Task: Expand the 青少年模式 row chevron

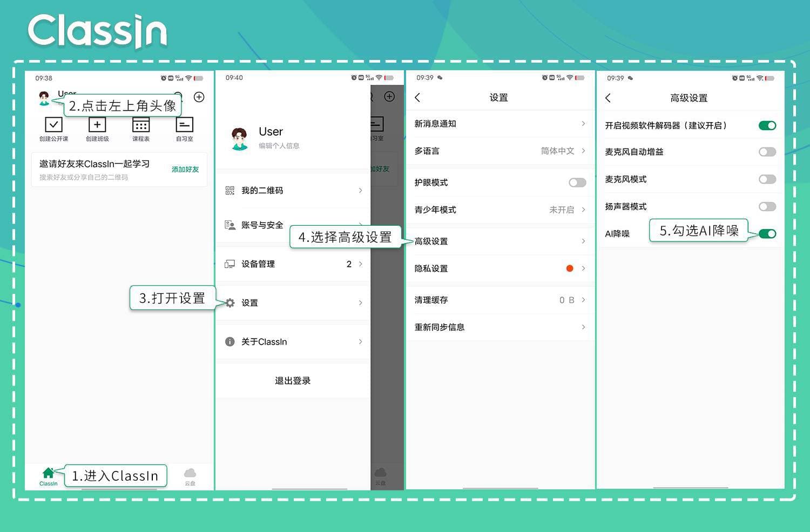Action: pyautogui.click(x=583, y=210)
